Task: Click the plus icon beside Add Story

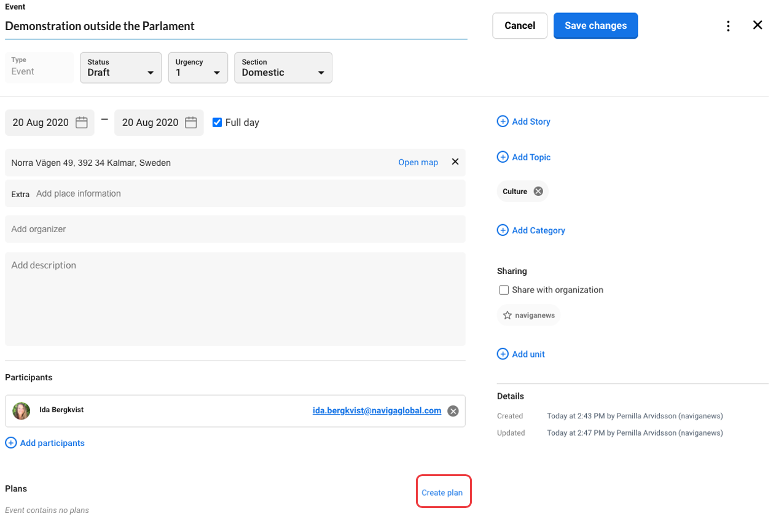Action: pos(503,121)
